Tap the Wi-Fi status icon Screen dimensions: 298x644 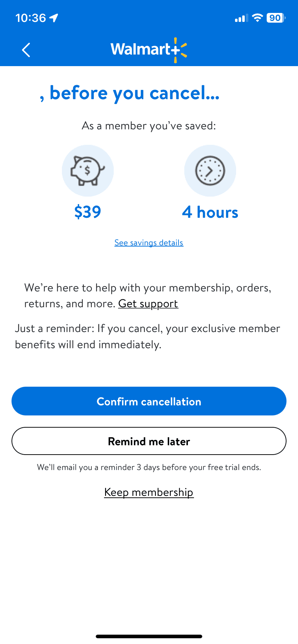pyautogui.click(x=257, y=18)
